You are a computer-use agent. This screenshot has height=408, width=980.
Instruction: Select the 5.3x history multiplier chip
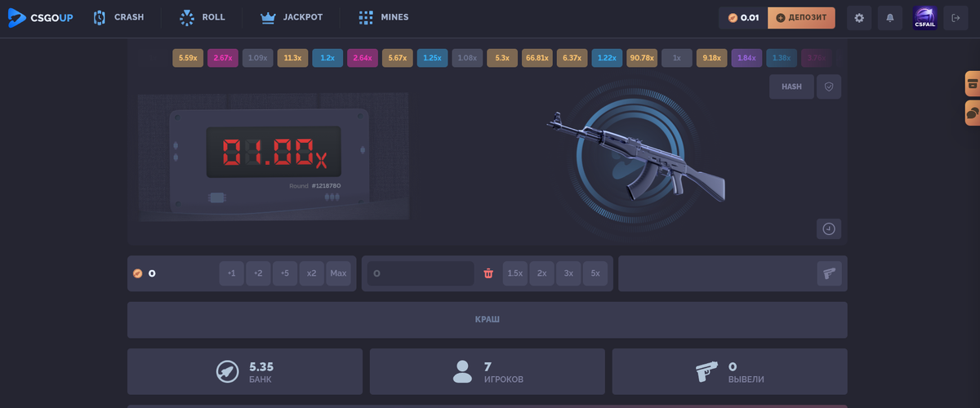[x=502, y=58]
